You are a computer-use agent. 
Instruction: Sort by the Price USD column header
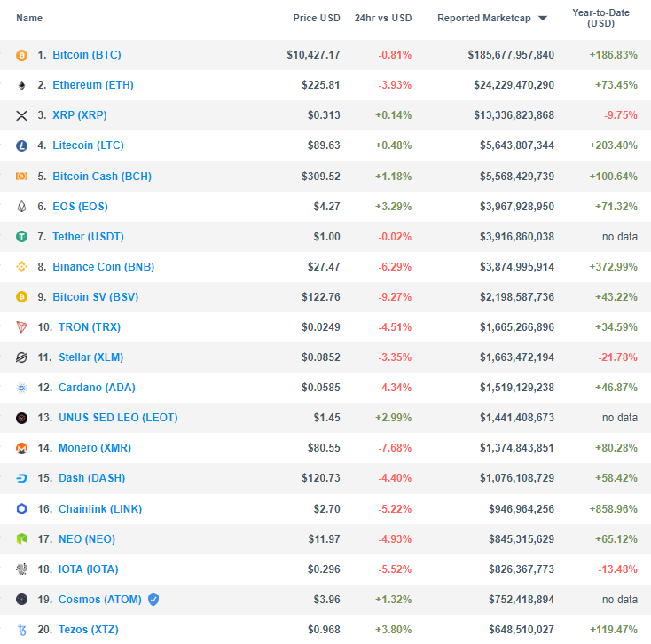pyautogui.click(x=317, y=19)
